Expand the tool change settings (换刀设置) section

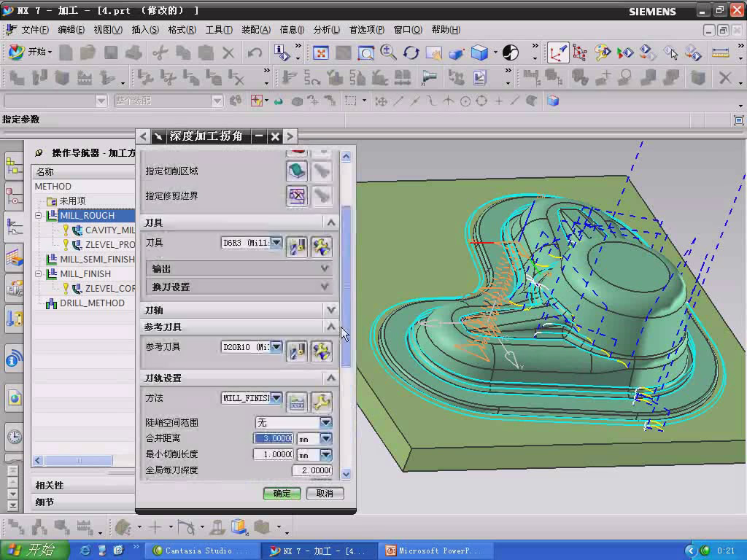[239, 287]
